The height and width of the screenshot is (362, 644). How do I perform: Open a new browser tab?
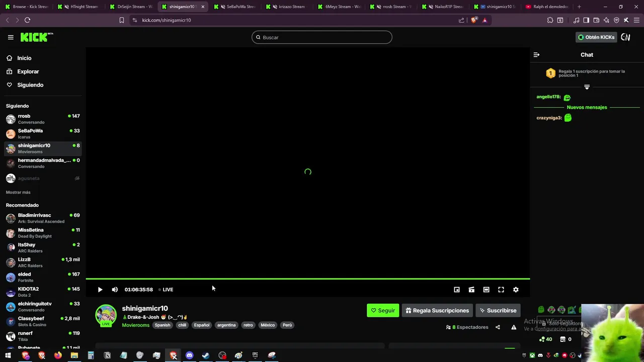click(x=579, y=7)
